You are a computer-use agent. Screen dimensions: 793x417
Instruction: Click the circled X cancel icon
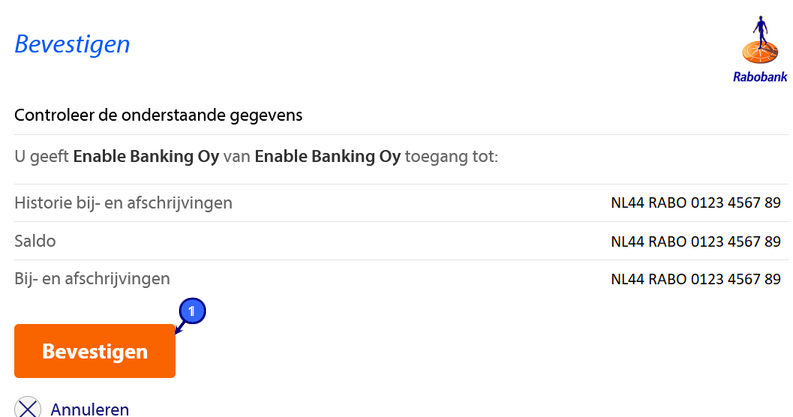(28, 408)
